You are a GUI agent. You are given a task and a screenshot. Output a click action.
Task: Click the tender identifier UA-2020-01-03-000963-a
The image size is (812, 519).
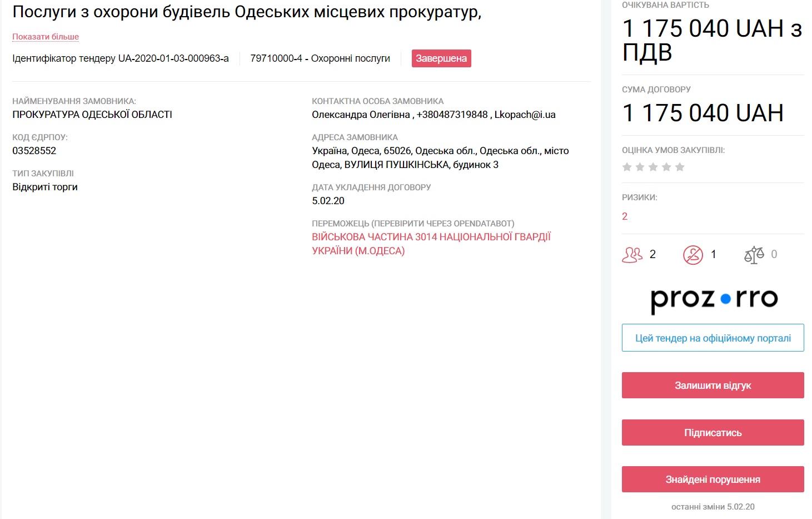click(x=173, y=58)
